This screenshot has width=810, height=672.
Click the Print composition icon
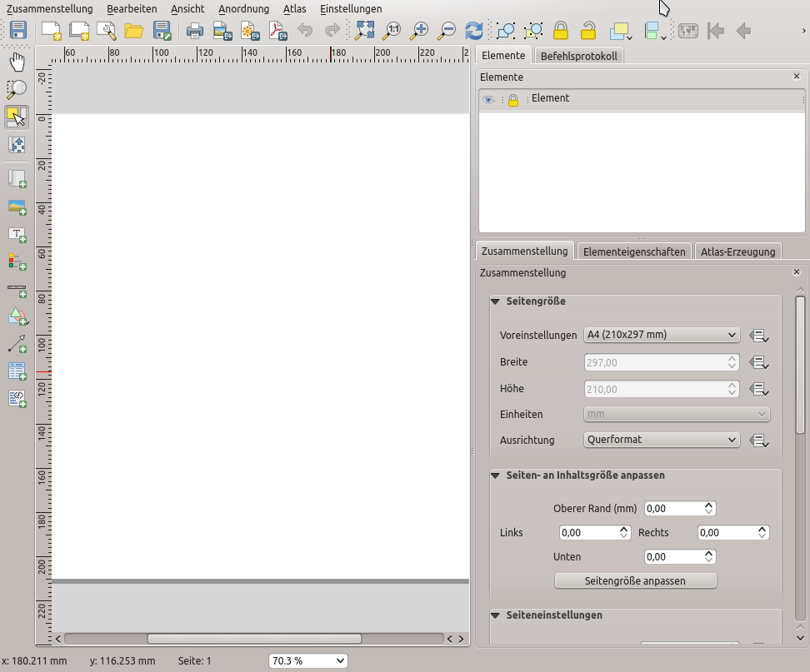click(x=195, y=32)
